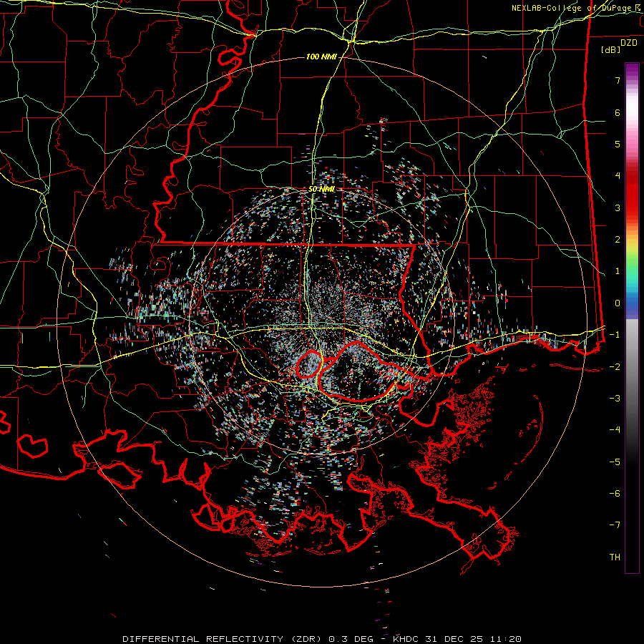Click the "100 NMI" range ring label
644x644 pixels.
321,57
